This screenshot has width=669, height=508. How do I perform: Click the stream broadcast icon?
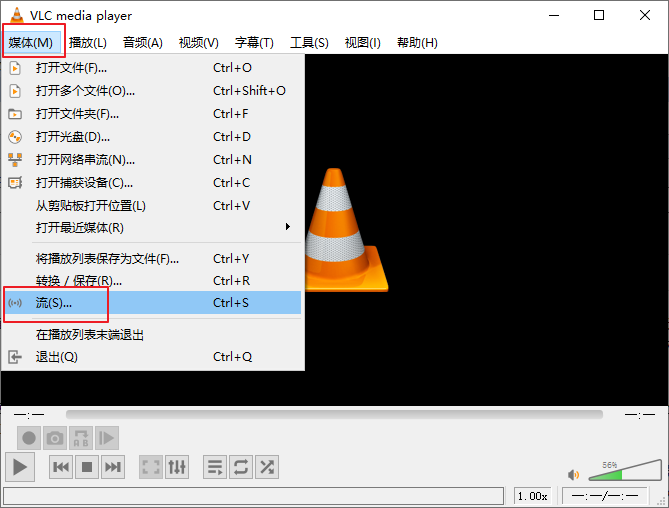point(15,303)
